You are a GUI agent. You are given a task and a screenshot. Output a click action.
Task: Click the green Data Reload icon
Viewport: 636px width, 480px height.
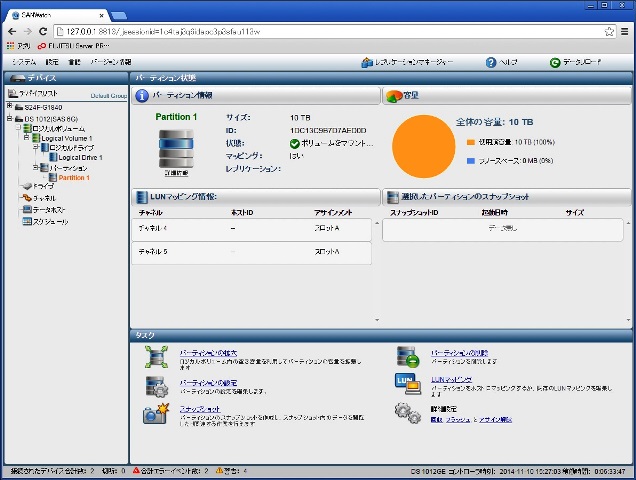[555, 62]
